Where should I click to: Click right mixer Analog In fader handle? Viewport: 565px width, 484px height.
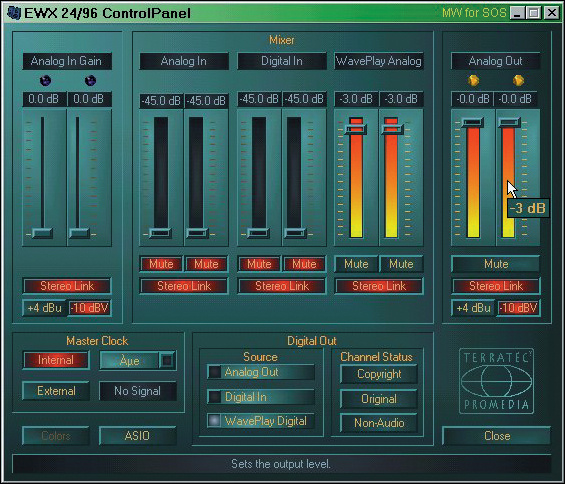197,234
